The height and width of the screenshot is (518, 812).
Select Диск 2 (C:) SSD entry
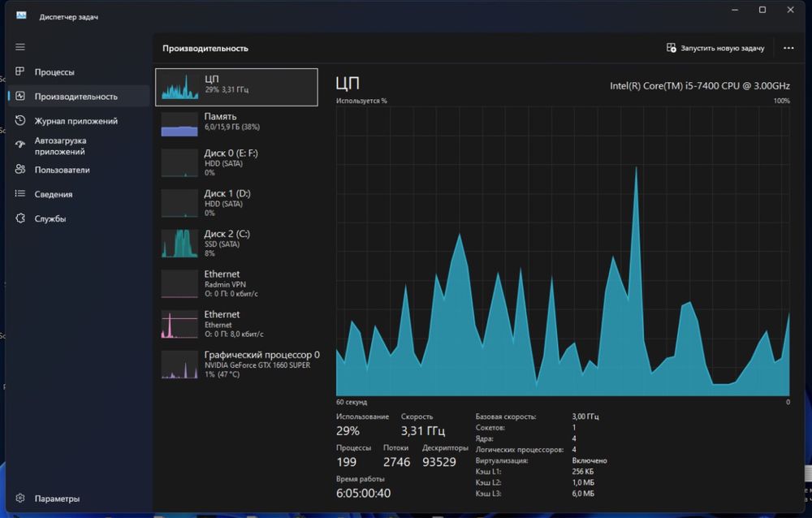[x=236, y=244]
